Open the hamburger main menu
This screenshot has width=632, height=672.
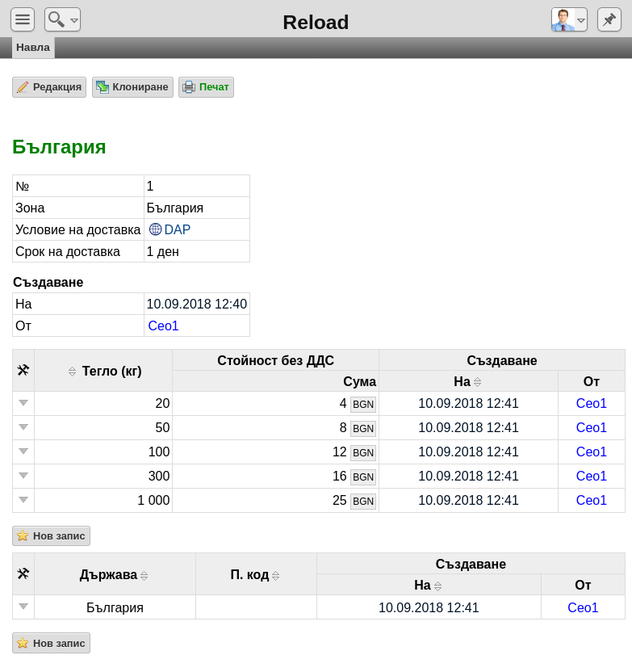pos(23,19)
